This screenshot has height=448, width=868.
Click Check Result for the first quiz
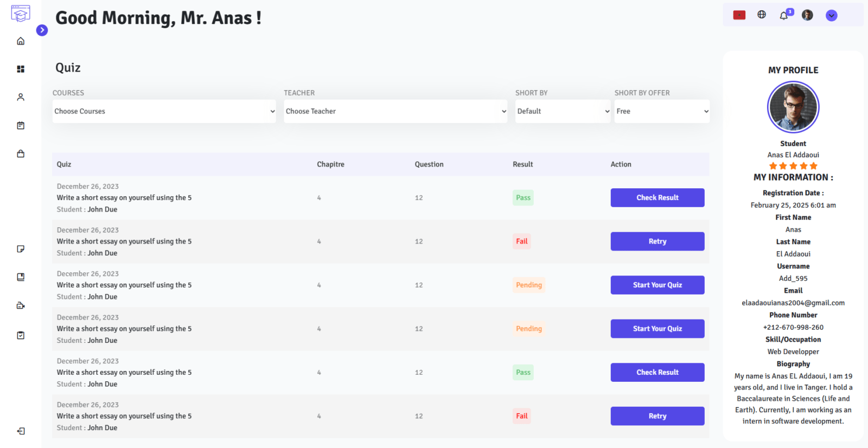tap(658, 197)
